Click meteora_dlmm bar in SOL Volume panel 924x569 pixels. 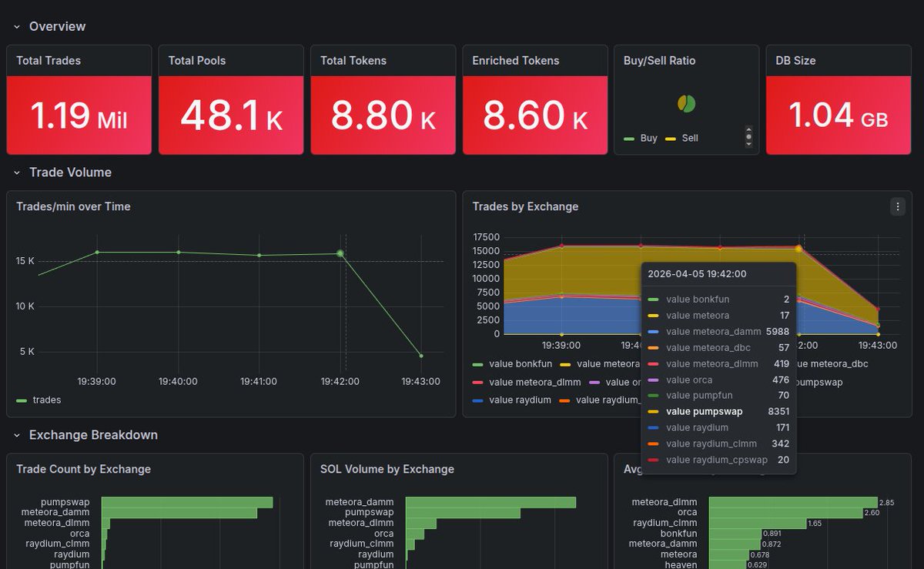(x=421, y=523)
